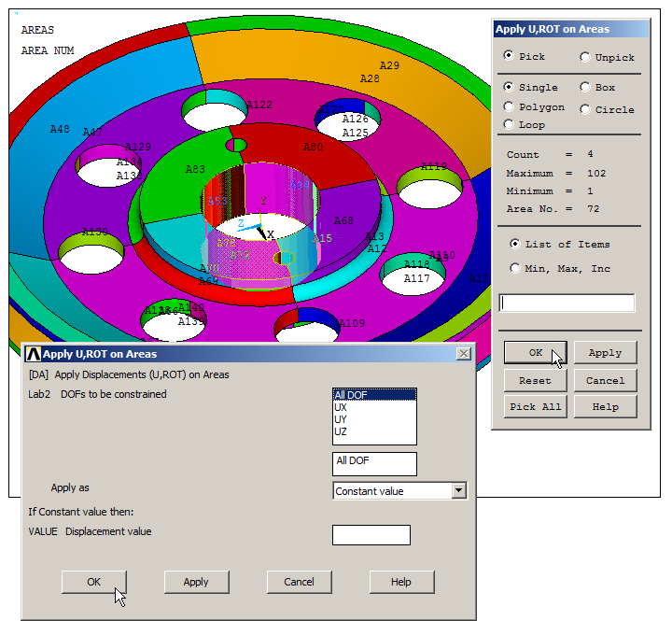Image resolution: width=672 pixels, height=621 pixels.
Task: Click the Displacement value input field
Action: 371,535
